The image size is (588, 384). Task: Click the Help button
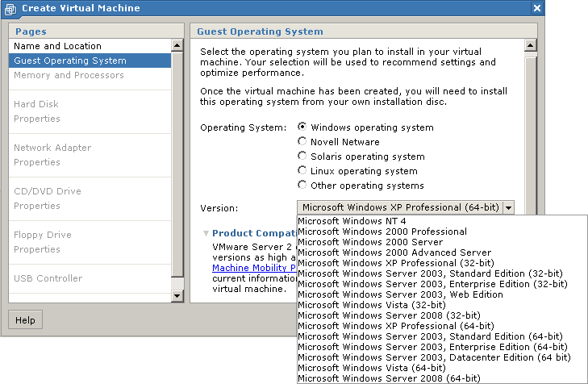(x=25, y=320)
